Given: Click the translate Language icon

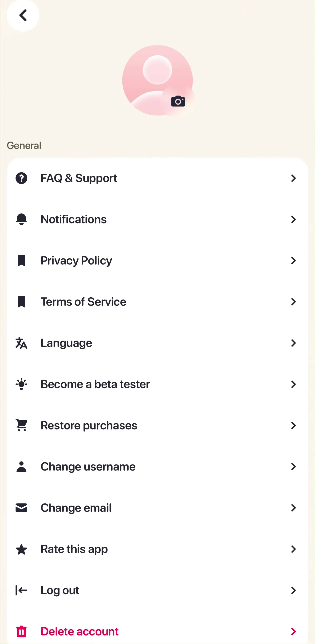Looking at the screenshot, I should pos(21,343).
